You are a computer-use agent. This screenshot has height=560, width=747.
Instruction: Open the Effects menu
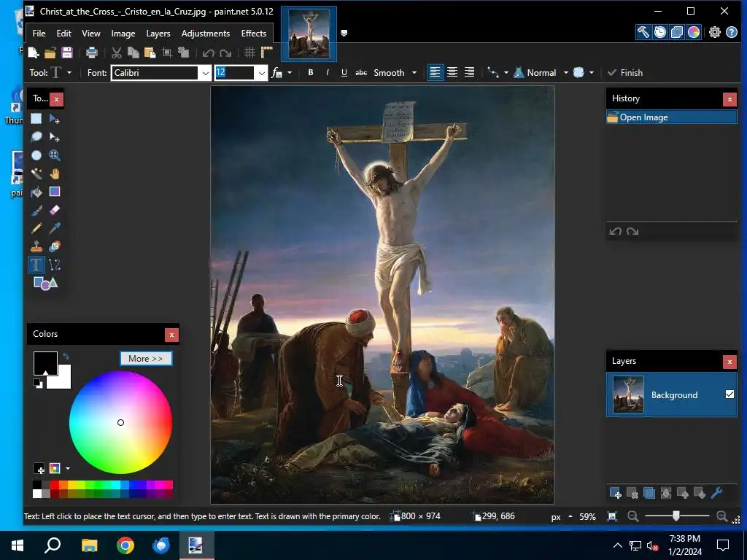click(x=253, y=34)
